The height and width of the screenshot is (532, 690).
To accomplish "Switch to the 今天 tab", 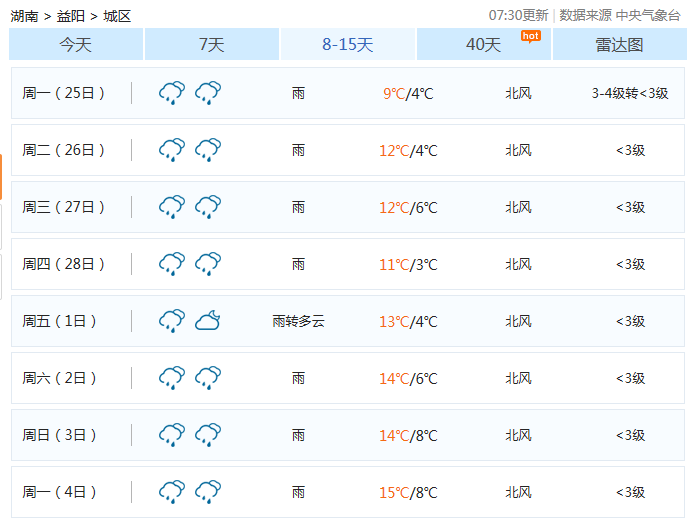I will point(76,45).
